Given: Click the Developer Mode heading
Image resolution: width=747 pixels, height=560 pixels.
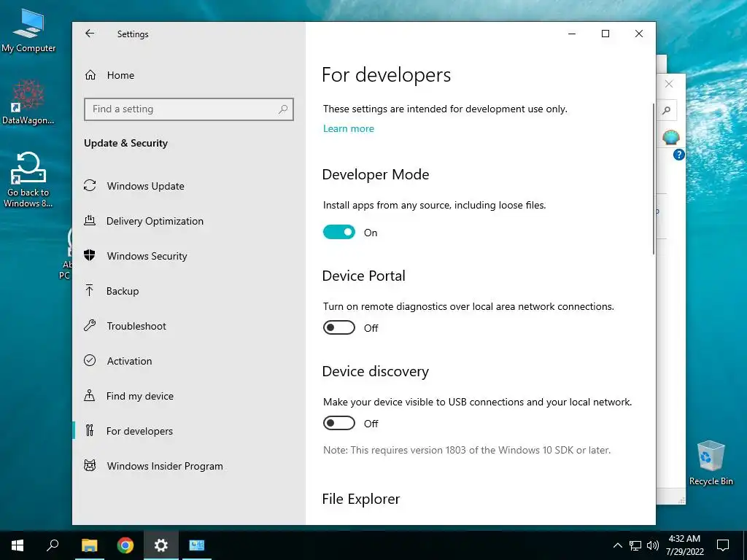Looking at the screenshot, I should click(x=376, y=174).
